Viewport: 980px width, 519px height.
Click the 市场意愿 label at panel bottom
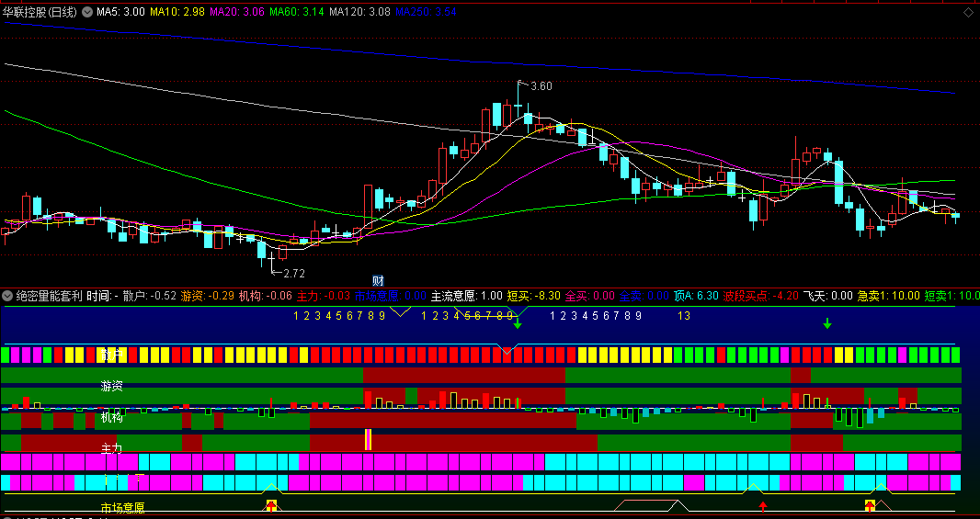click(122, 508)
